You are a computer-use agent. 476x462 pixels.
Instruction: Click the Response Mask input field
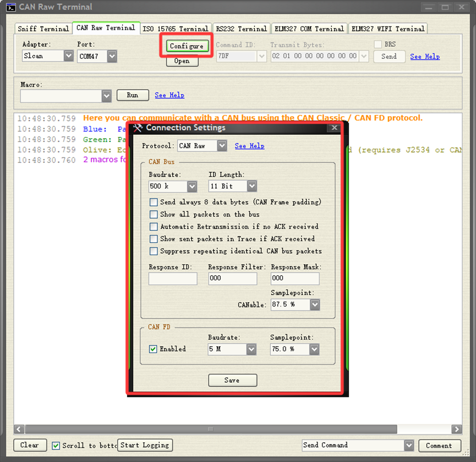(295, 279)
